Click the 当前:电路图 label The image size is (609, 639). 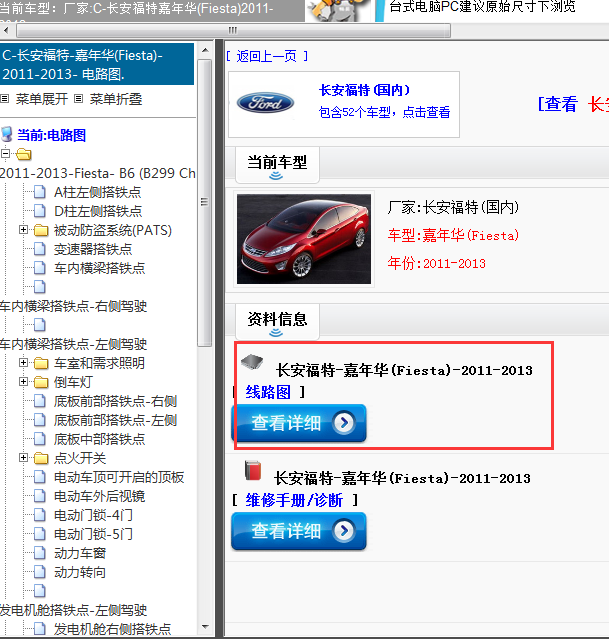tap(51, 135)
